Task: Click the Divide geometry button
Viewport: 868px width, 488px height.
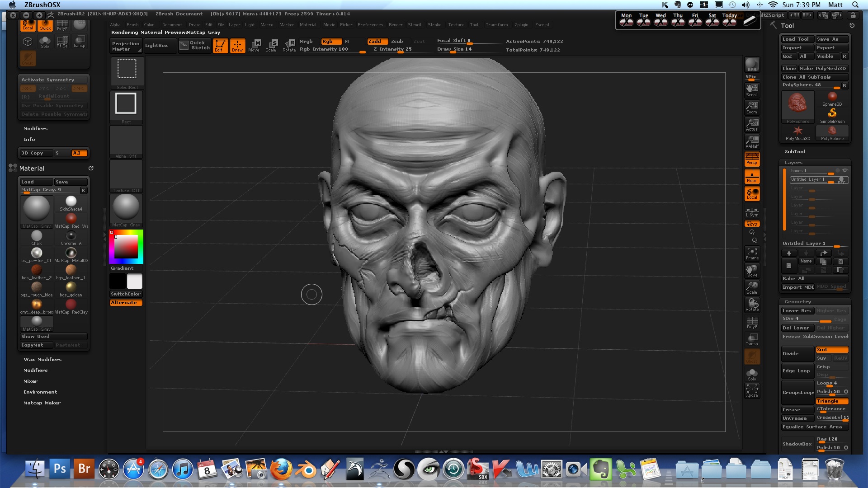Action: coord(797,354)
